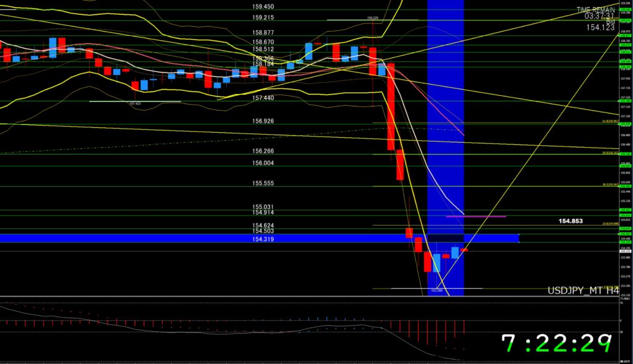Screen dimensions: 633x364
Task: Click the current price tag on price axis
Action: coord(625,252)
